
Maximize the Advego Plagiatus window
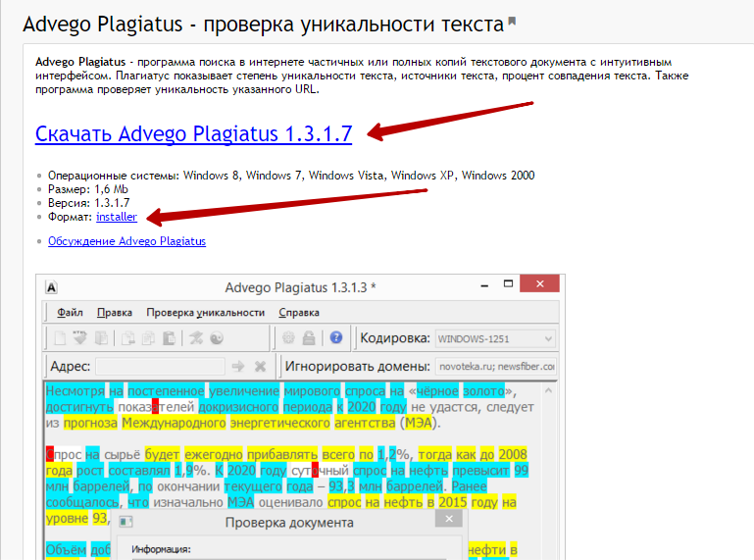click(x=508, y=283)
